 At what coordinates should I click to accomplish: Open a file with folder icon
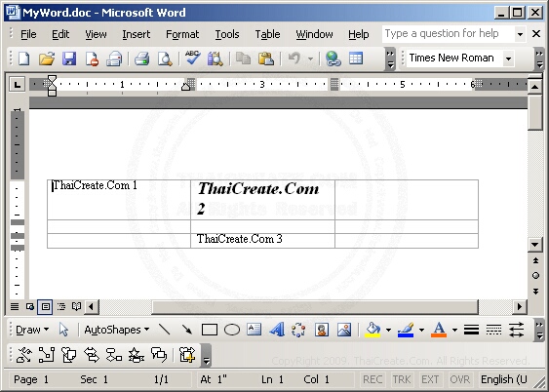[x=47, y=59]
